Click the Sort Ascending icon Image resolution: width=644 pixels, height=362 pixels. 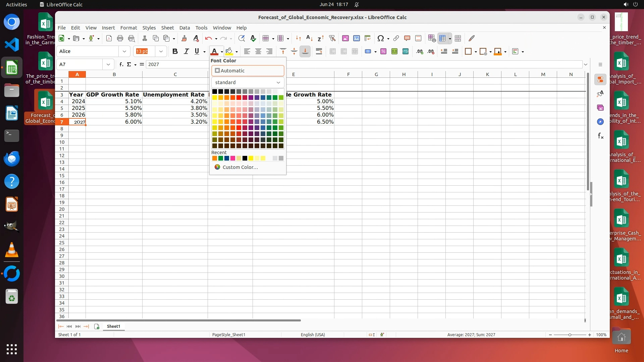[x=309, y=38]
